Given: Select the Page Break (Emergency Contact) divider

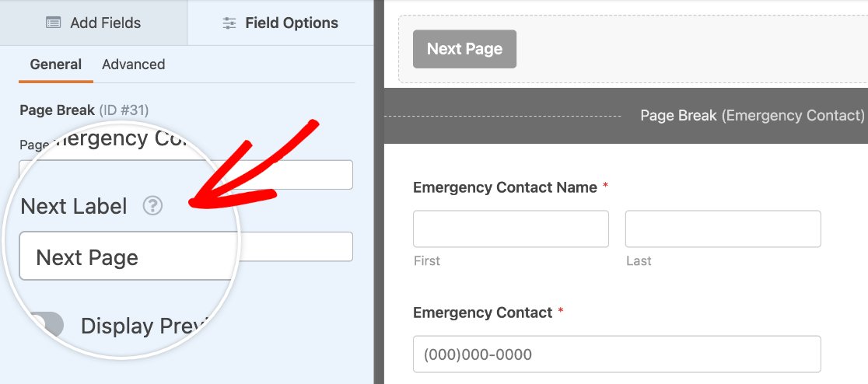Looking at the screenshot, I should coord(625,116).
